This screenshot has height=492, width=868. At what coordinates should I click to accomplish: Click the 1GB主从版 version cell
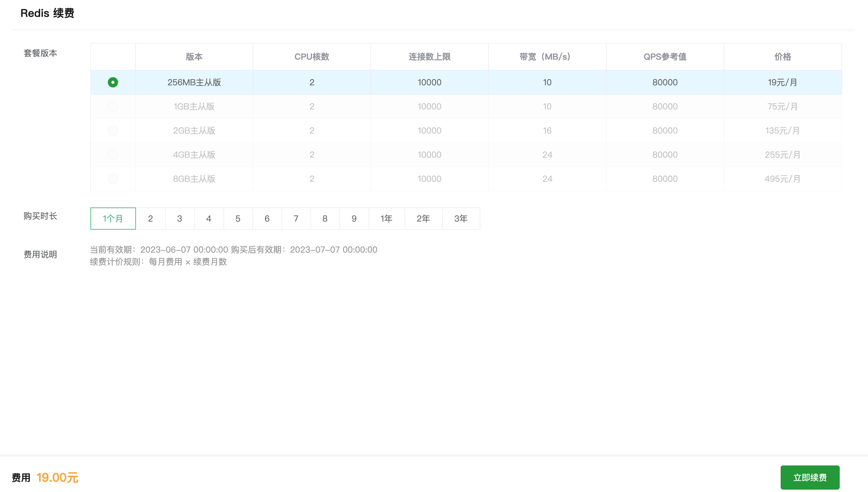tap(194, 106)
